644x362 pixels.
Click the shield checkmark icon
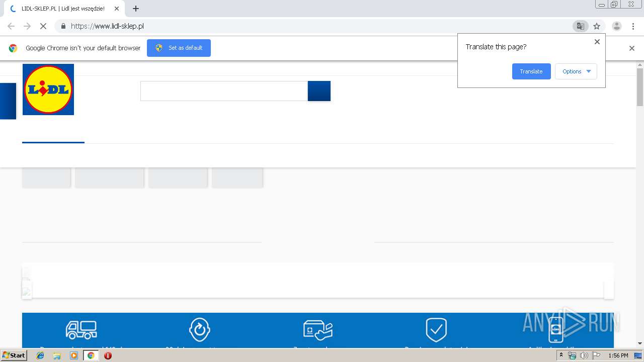436,330
